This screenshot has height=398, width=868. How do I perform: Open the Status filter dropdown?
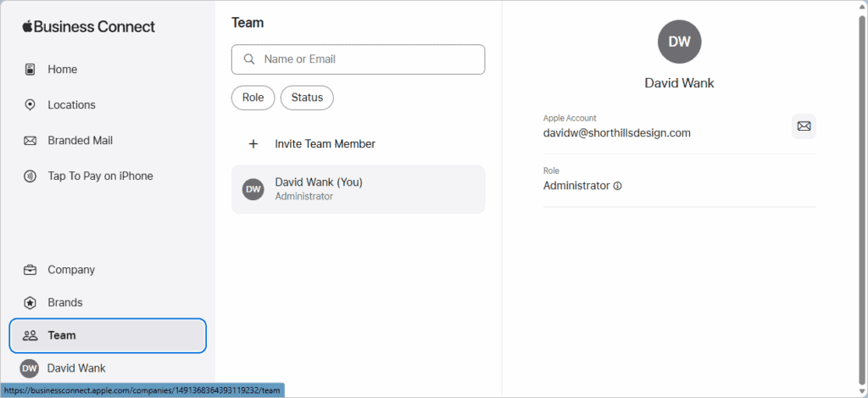pyautogui.click(x=307, y=98)
